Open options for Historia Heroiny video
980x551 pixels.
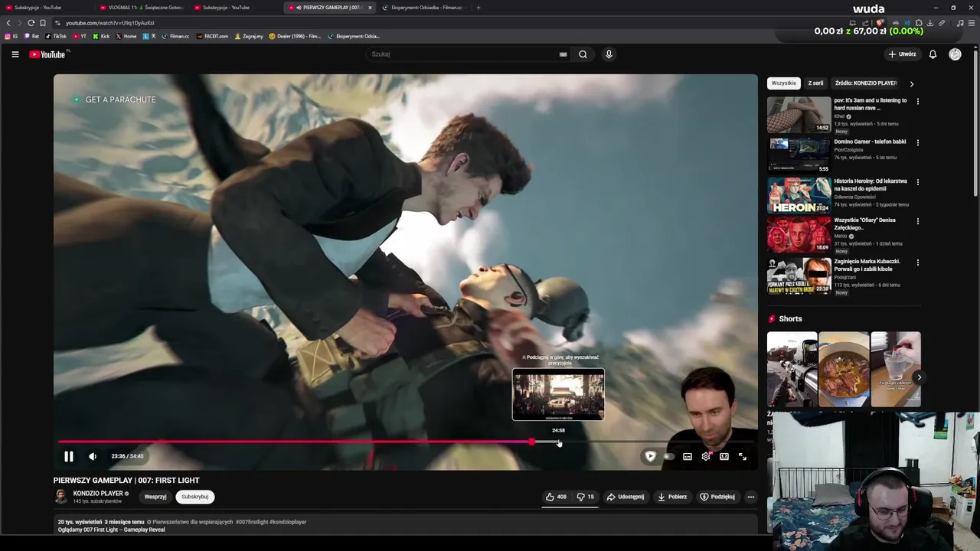click(918, 182)
